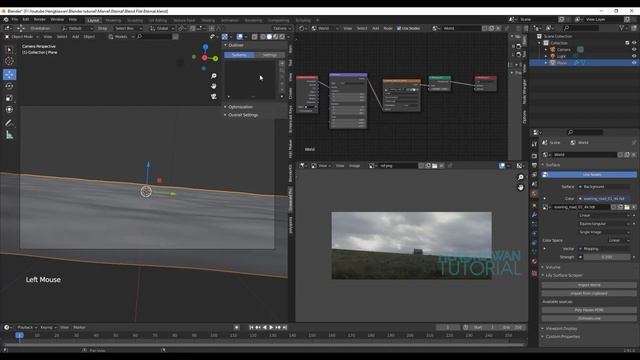
Task: Switch to the Layout workspace tab
Action: pyautogui.click(x=93, y=20)
